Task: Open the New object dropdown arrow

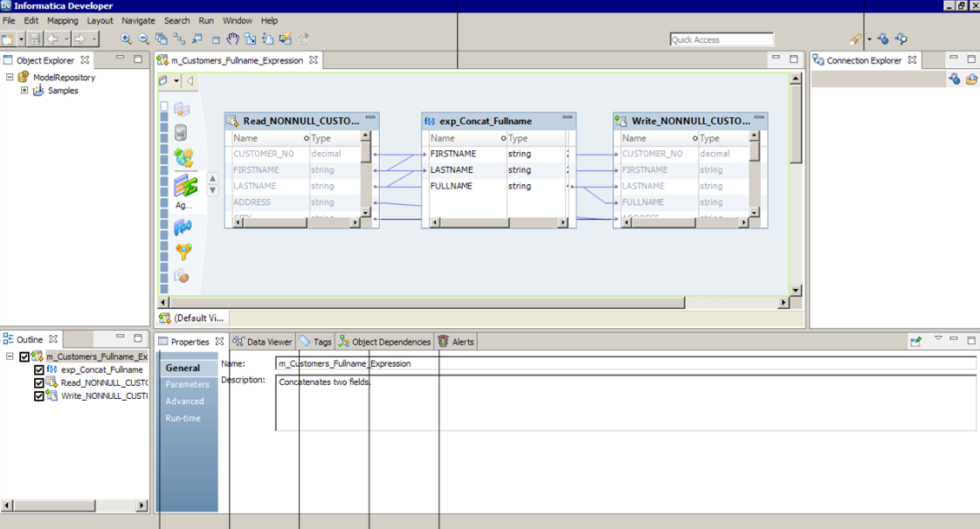Action: click(x=21, y=38)
